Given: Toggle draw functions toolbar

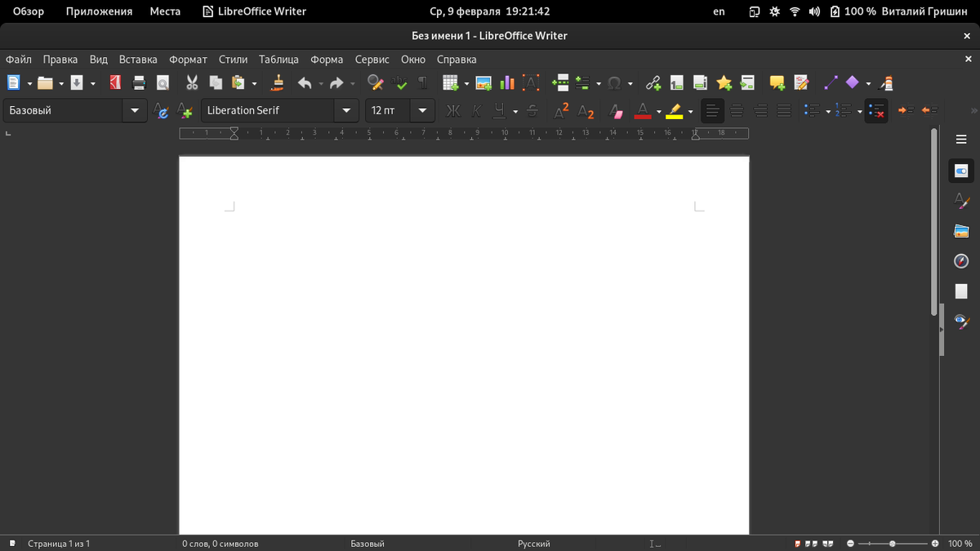Looking at the screenshot, I should [x=886, y=82].
